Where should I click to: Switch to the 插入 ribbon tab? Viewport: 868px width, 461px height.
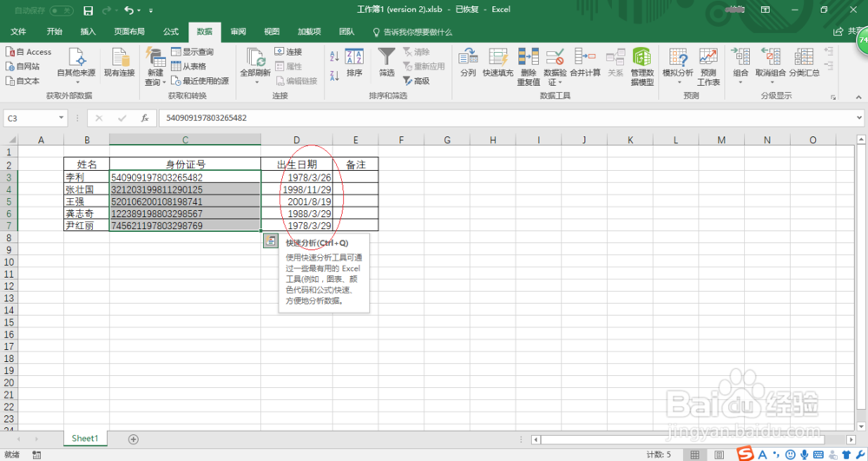[88, 31]
